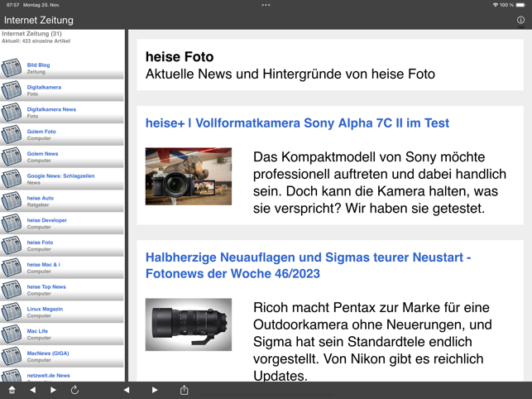Open the Linux Magazin feed title
The height and width of the screenshot is (399, 532).
[x=45, y=309]
